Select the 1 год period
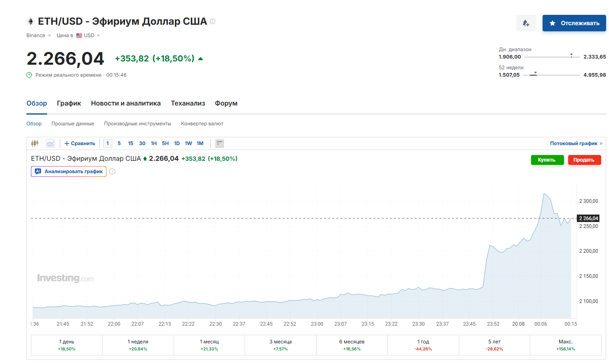 [423, 345]
